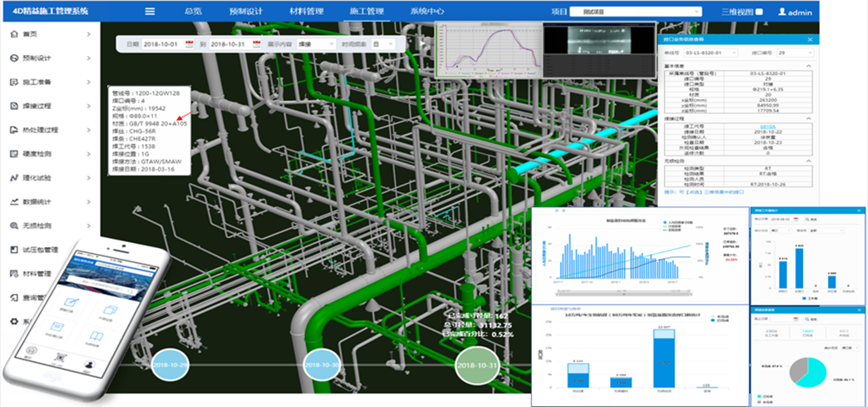Screen dimensions: 868x407
Task: Open the 展示内容 dropdown showing 焊接
Action: 316,43
